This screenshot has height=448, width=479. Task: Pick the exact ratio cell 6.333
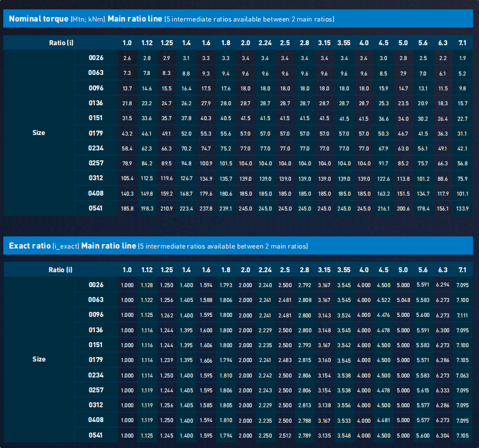[x=442, y=390]
